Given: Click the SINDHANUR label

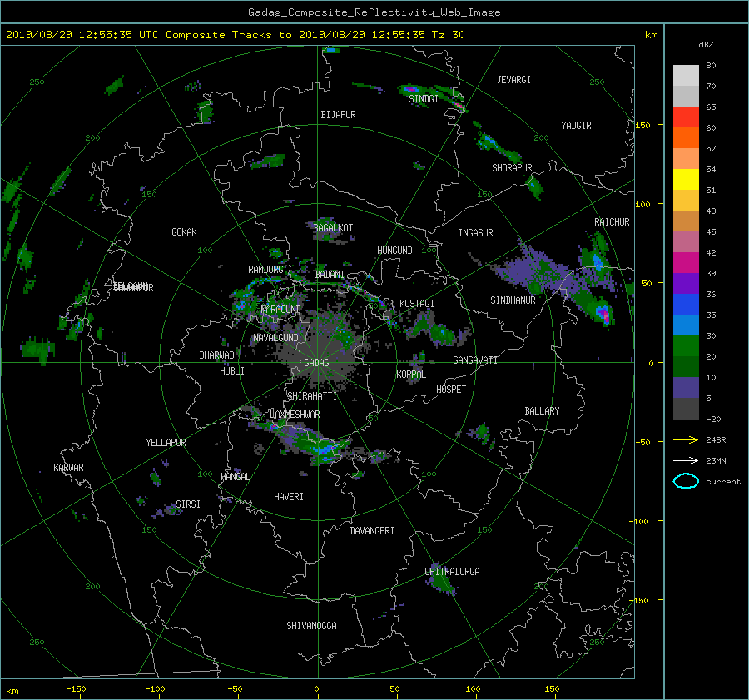Looking at the screenshot, I should tap(513, 300).
